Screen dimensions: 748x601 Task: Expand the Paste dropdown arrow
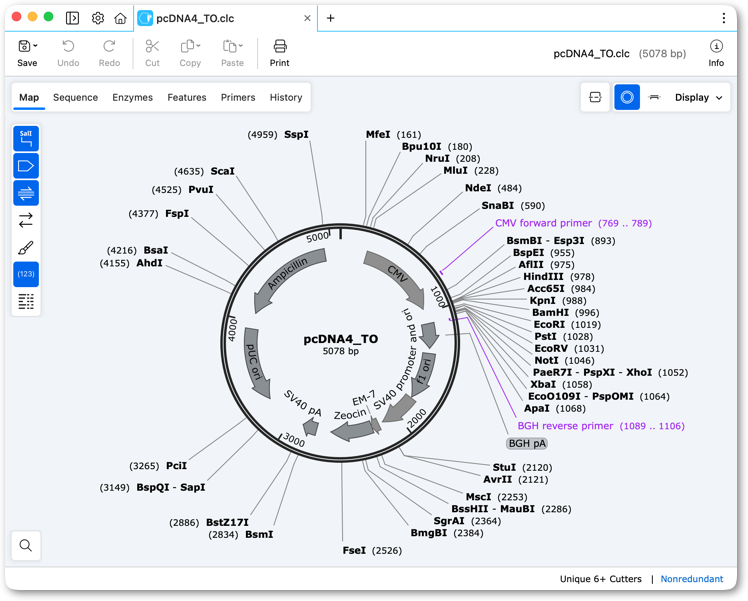tap(241, 46)
